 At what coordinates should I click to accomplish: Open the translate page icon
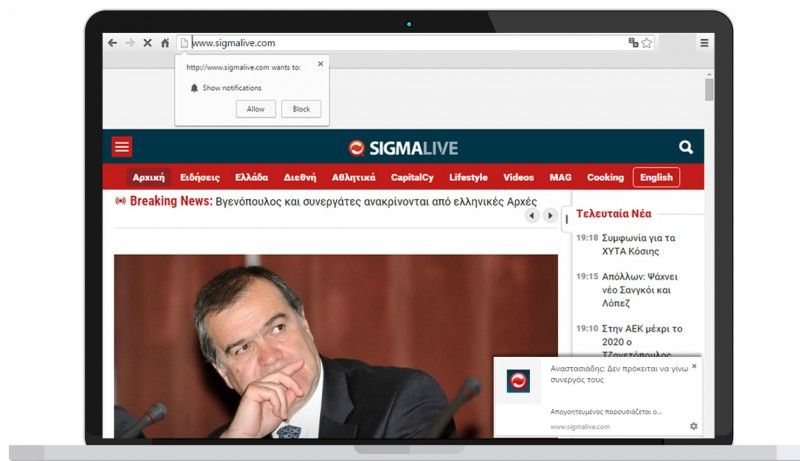633,43
